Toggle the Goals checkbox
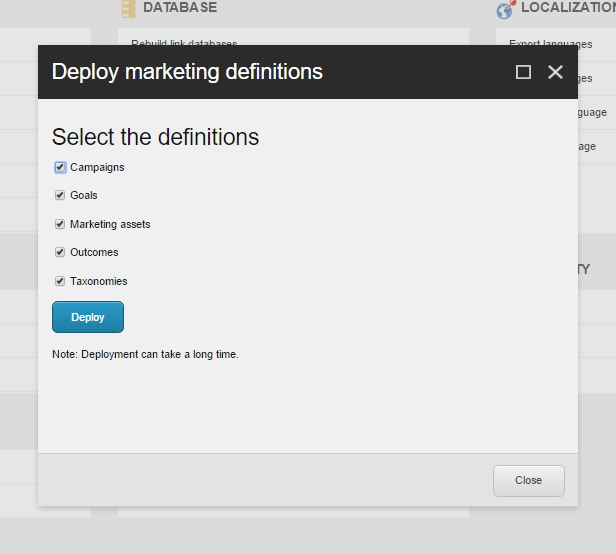The image size is (616, 553). click(60, 196)
